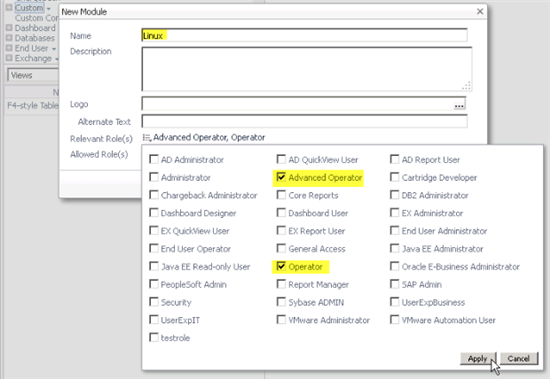Check the AD Administrator role
This screenshot has height=379, width=550.
pyautogui.click(x=154, y=159)
